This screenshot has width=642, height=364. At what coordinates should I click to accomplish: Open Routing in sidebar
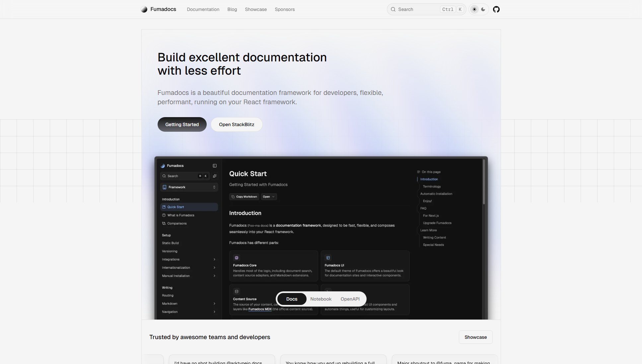(x=168, y=295)
